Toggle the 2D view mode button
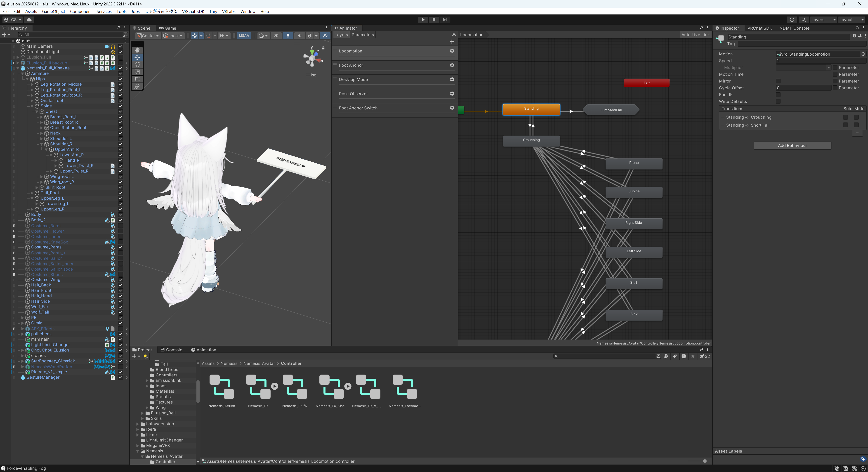The width and height of the screenshot is (868, 472). click(x=276, y=36)
